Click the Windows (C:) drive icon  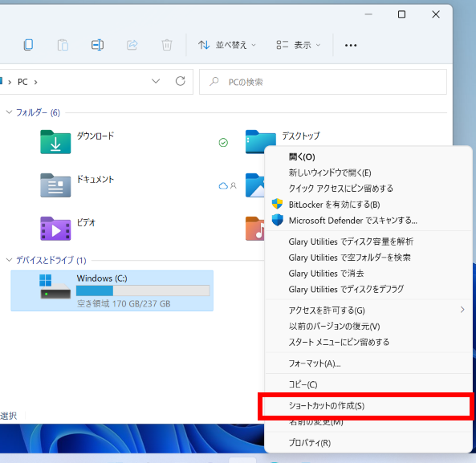[55, 286]
